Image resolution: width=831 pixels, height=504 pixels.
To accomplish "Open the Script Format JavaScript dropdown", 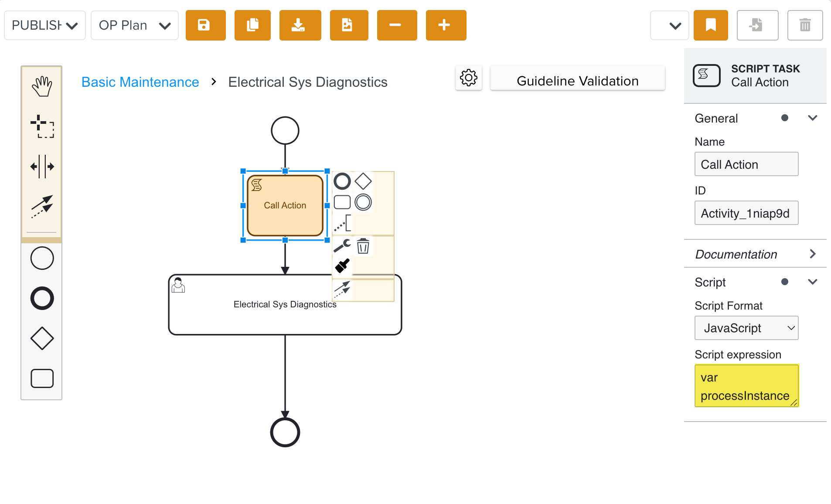I will [746, 328].
